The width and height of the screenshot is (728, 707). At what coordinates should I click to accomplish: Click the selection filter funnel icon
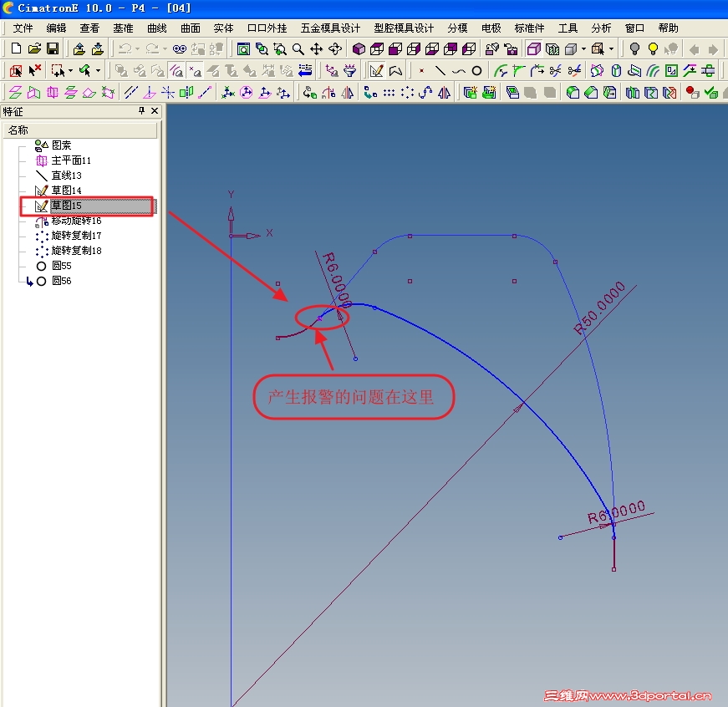click(349, 70)
